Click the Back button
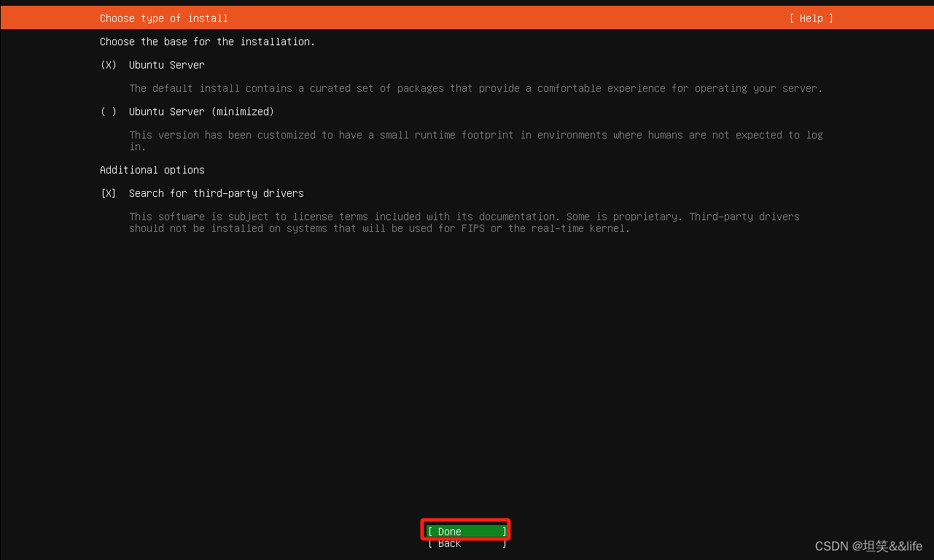Screen dimensions: 934x560 pyautogui.click(x=467, y=543)
